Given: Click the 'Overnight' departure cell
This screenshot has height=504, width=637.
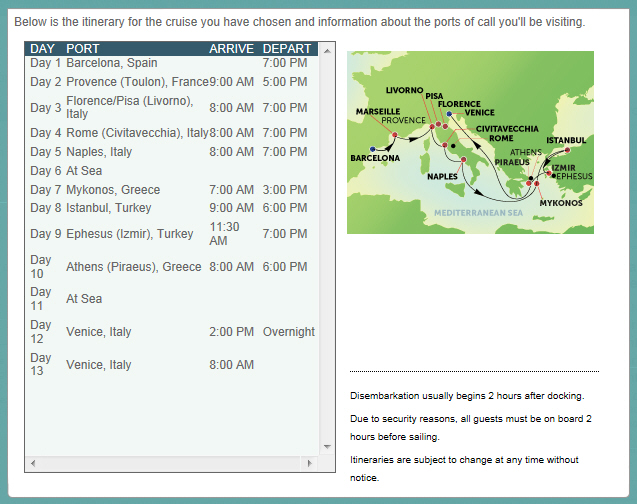Looking at the screenshot, I should (x=288, y=332).
